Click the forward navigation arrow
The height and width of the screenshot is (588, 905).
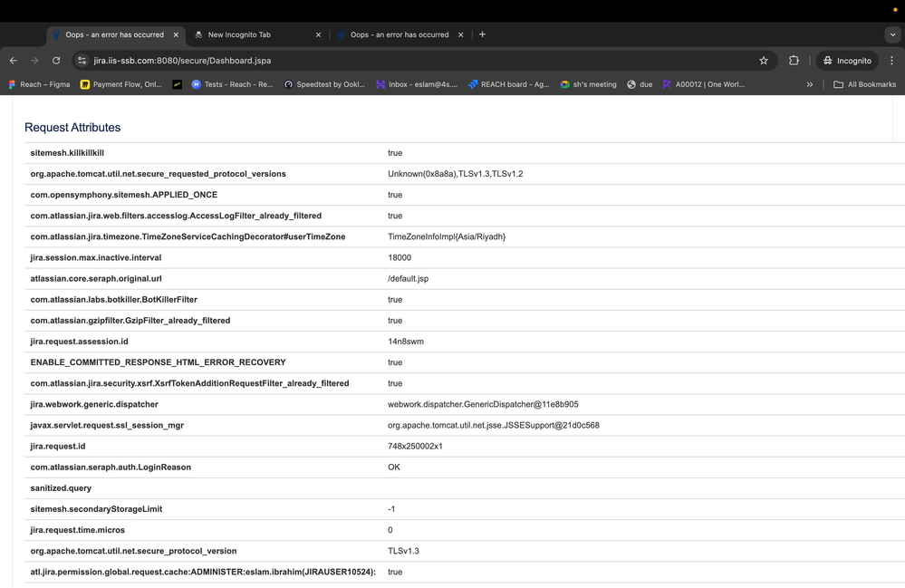(x=34, y=61)
